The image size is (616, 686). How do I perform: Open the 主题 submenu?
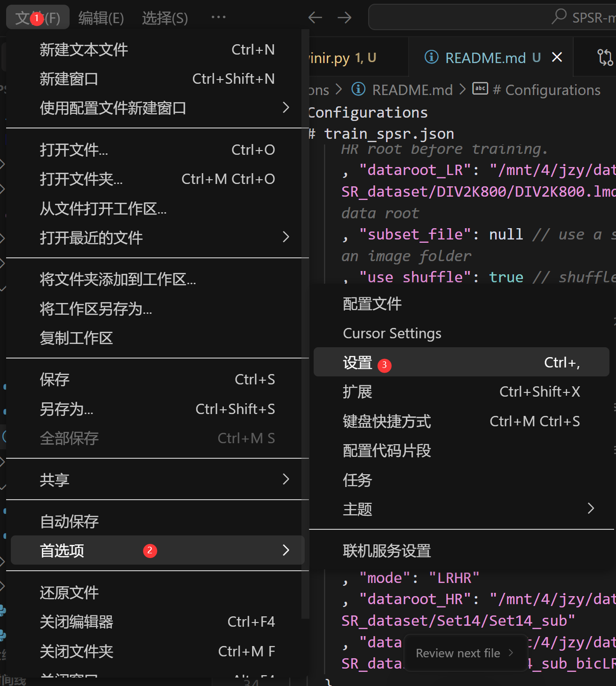tap(357, 509)
